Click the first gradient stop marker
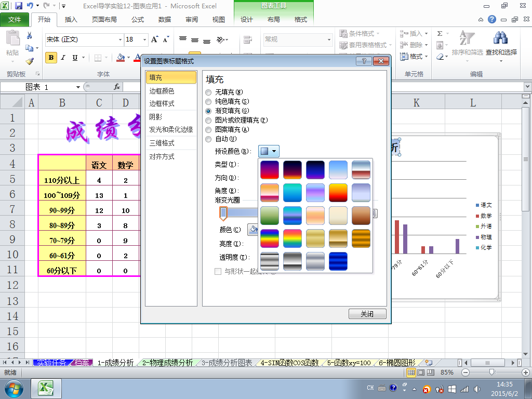Screen dimensions: 532x399 (x=223, y=214)
